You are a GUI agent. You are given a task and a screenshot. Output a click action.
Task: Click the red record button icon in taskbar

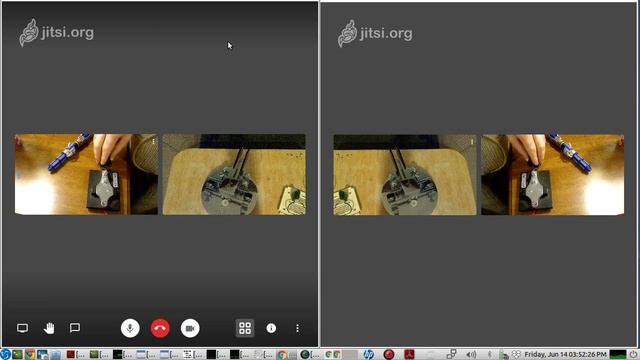pos(389,354)
